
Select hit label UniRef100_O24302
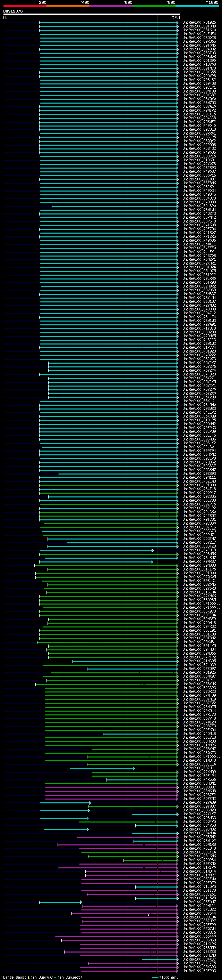pos(199,49)
